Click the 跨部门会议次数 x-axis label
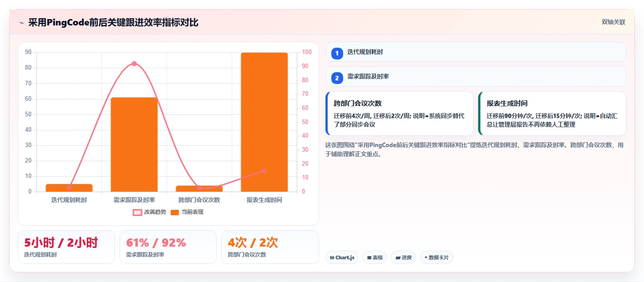Screen dimensions: 644x282 (199, 200)
